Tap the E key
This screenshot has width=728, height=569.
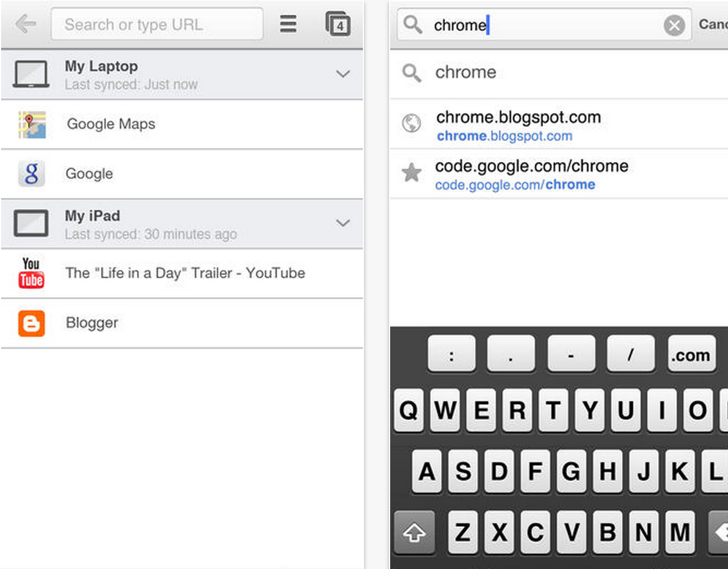481,410
